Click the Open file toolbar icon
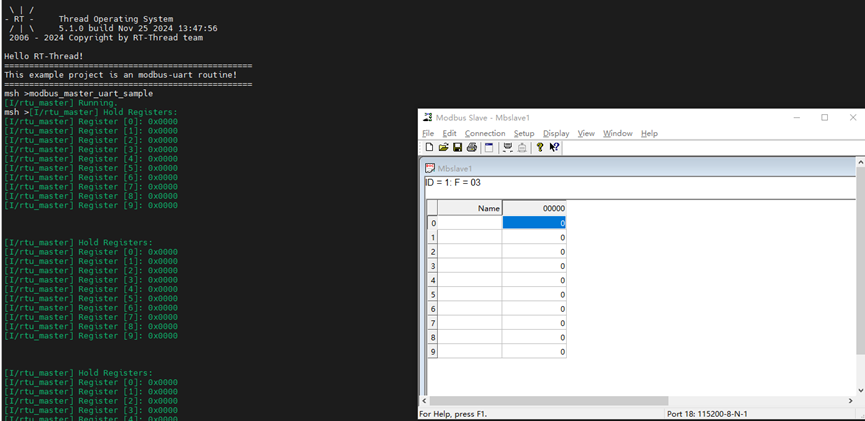 [443, 147]
